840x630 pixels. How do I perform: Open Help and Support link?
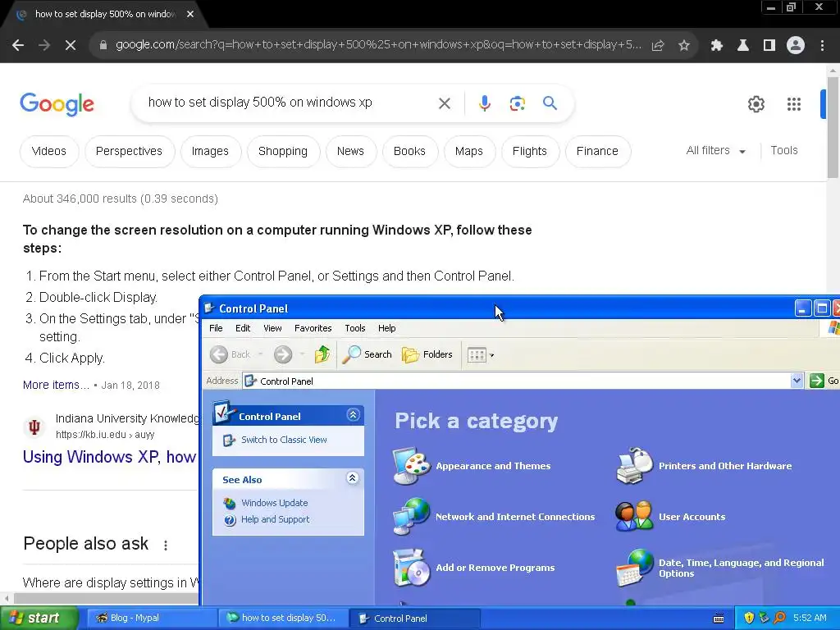[276, 519]
